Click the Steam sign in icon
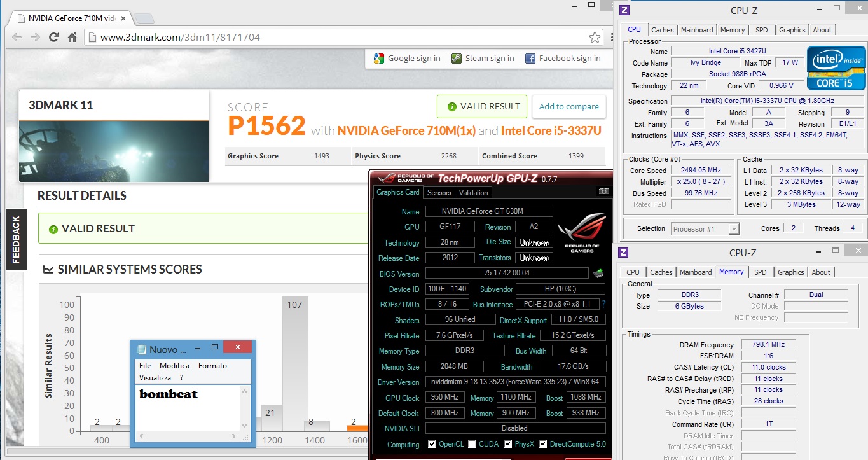Image resolution: width=868 pixels, height=460 pixels. [x=457, y=59]
